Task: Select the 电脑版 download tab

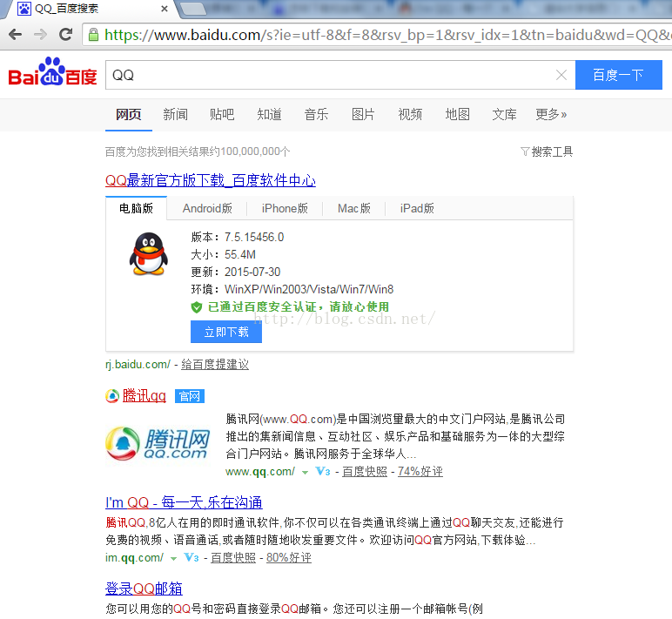Action: pyautogui.click(x=136, y=208)
